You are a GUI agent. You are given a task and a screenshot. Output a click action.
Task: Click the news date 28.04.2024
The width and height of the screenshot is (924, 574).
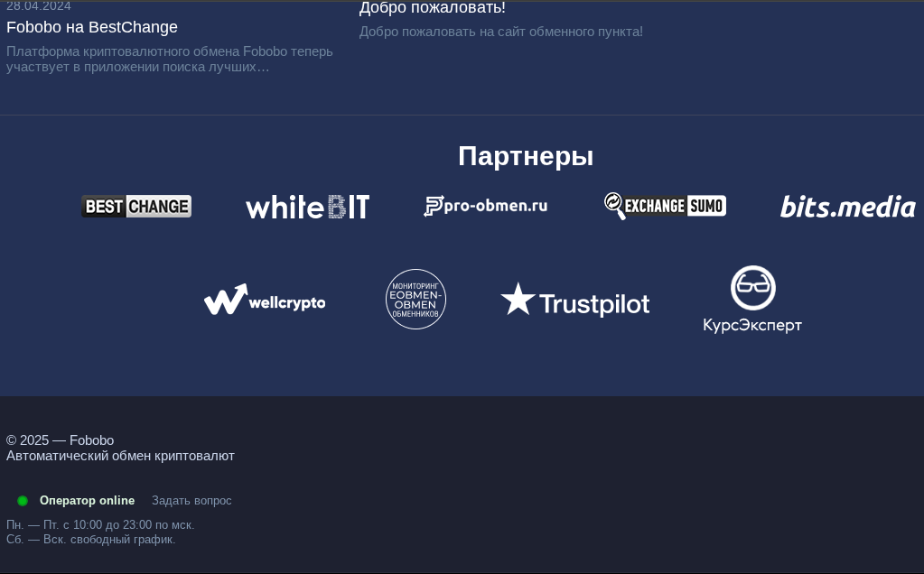38,6
